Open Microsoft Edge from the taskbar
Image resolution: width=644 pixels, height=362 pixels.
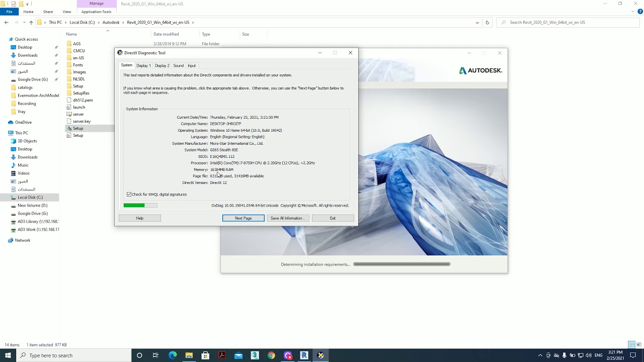pos(173,355)
